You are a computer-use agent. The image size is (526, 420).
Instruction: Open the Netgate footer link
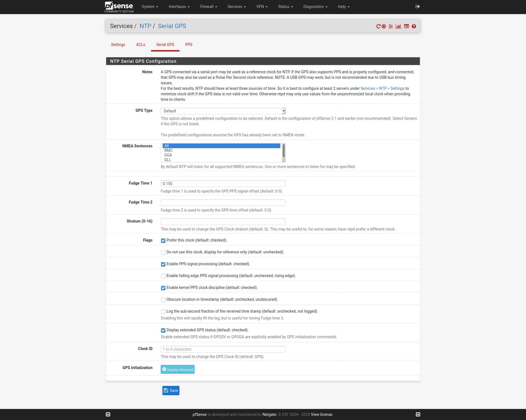(269, 414)
